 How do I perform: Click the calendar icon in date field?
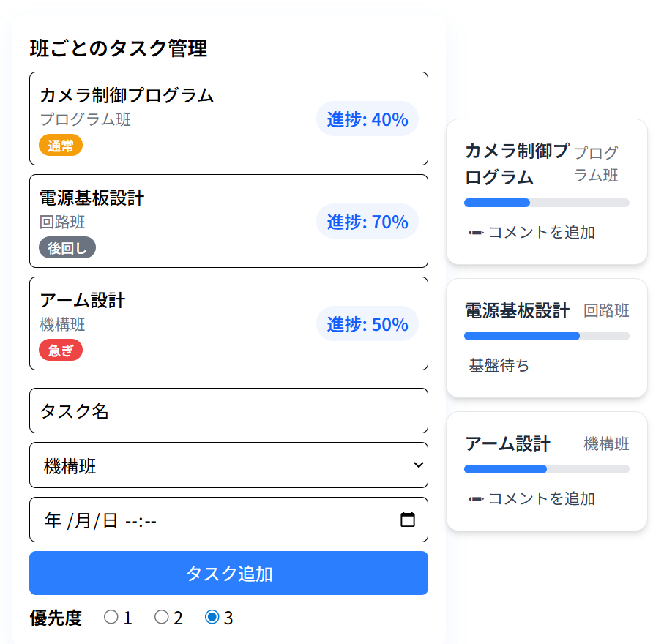click(408, 520)
